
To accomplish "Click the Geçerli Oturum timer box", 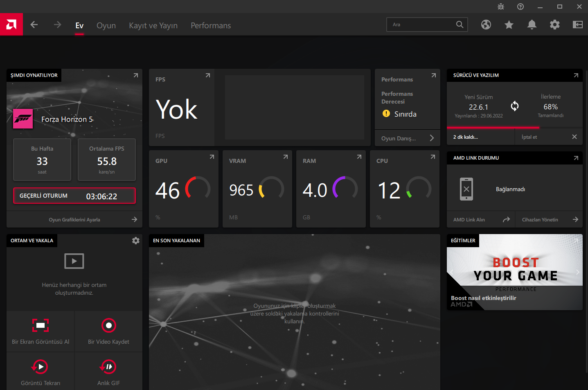I will [x=74, y=196].
